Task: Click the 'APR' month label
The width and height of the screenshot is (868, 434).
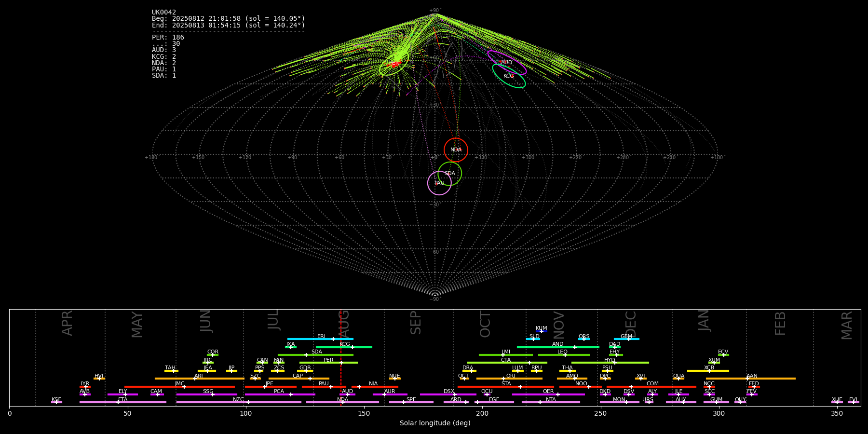Action: point(67,323)
